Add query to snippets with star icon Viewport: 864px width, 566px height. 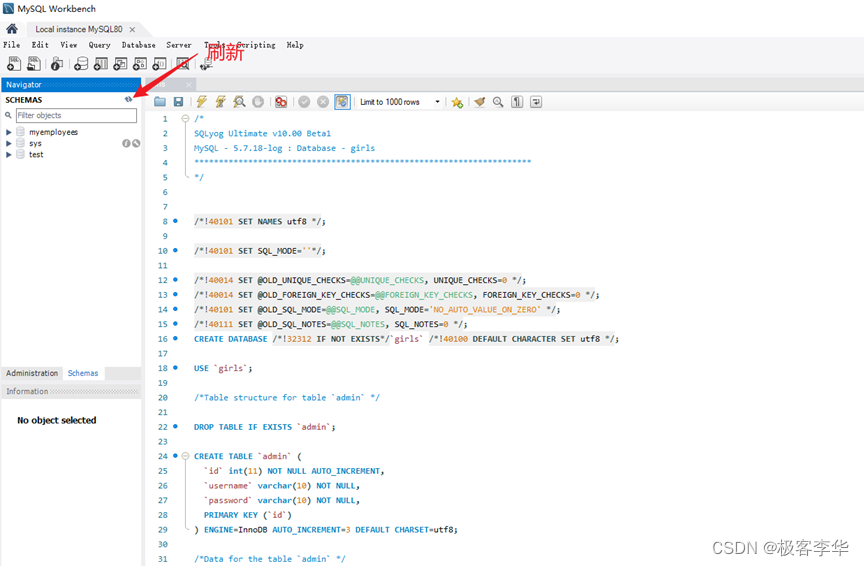457,102
